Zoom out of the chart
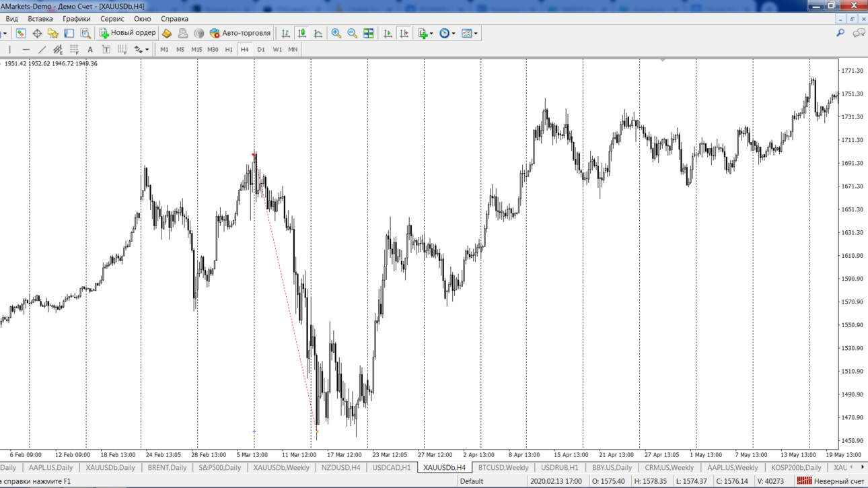 tap(353, 33)
